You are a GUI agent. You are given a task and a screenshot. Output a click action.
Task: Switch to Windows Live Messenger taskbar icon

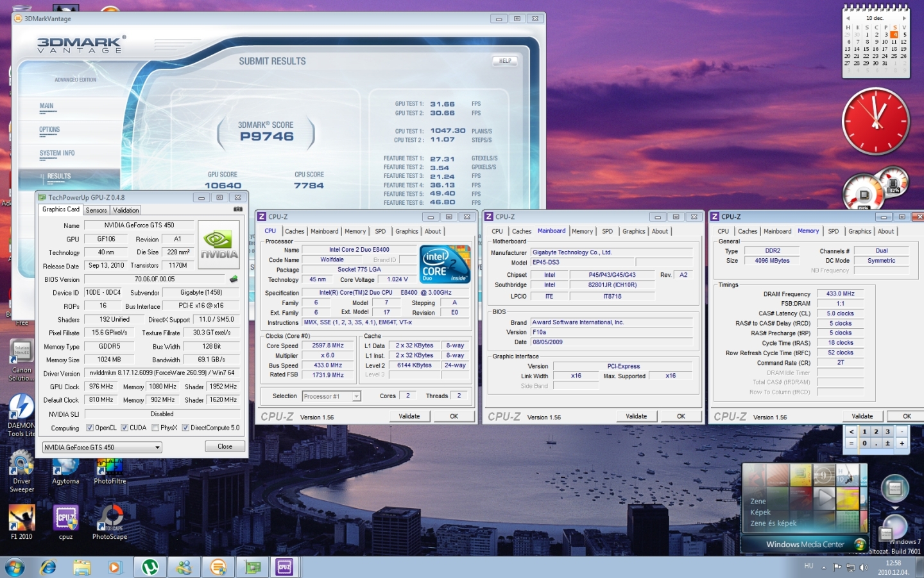pyautogui.click(x=184, y=567)
